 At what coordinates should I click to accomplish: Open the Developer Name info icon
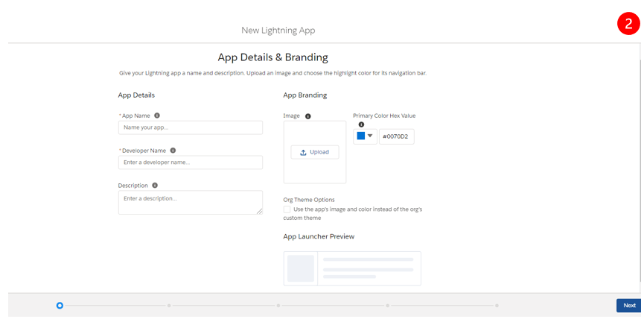tap(173, 151)
